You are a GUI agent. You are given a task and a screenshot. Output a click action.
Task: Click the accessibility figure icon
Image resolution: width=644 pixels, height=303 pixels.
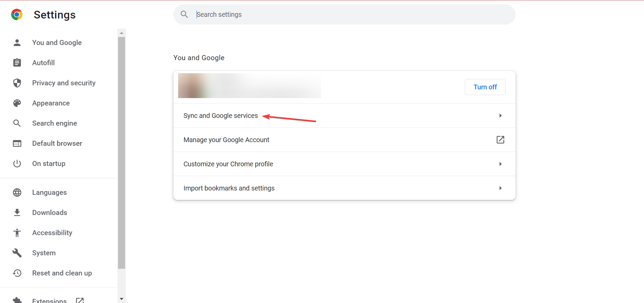(17, 233)
